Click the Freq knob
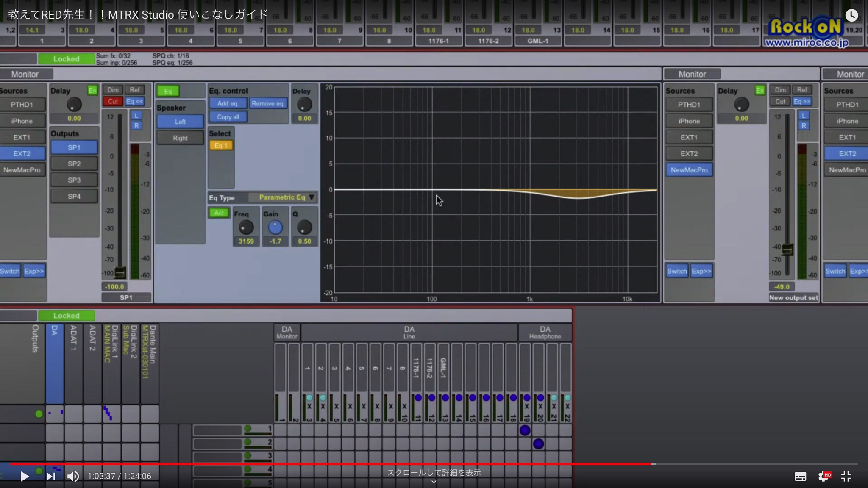Image resolution: width=868 pixels, height=488 pixels. tap(246, 227)
